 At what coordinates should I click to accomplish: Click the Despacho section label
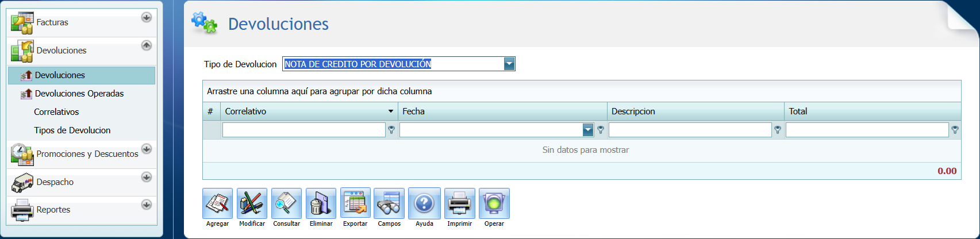pyautogui.click(x=55, y=182)
